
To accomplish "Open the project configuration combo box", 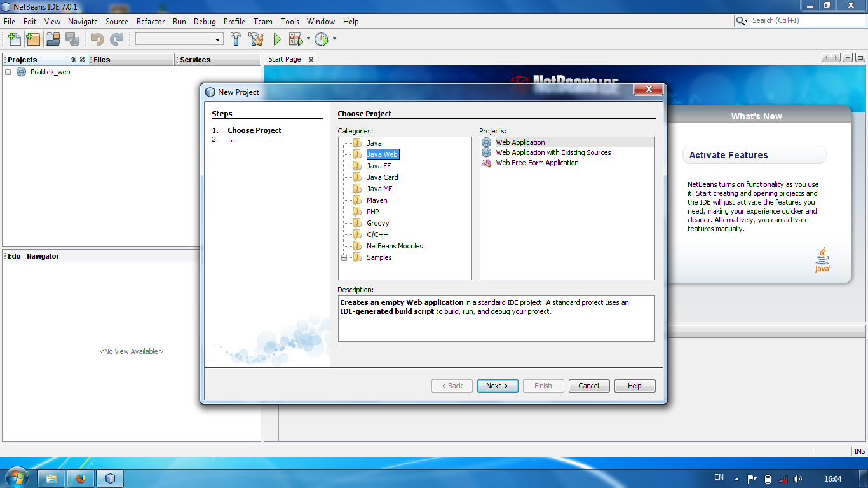I will click(x=179, y=39).
